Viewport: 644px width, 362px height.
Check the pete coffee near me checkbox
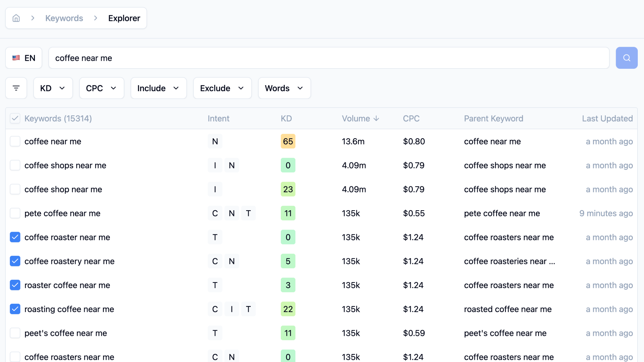[15, 213]
